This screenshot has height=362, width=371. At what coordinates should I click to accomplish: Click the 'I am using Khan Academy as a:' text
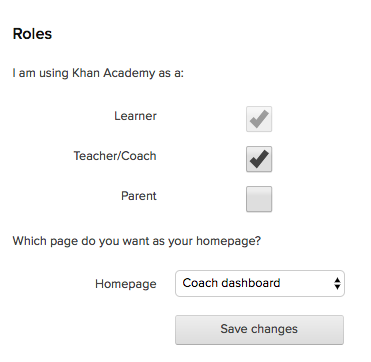pyautogui.click(x=98, y=73)
